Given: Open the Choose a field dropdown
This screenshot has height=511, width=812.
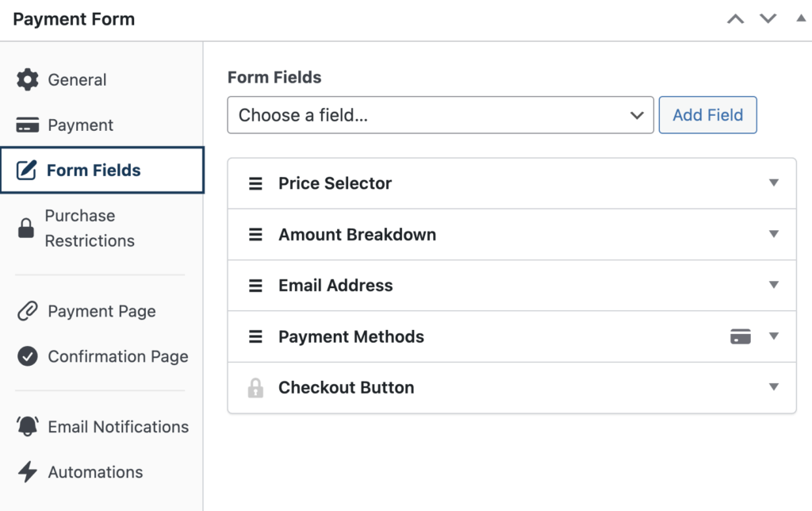Looking at the screenshot, I should (x=440, y=115).
